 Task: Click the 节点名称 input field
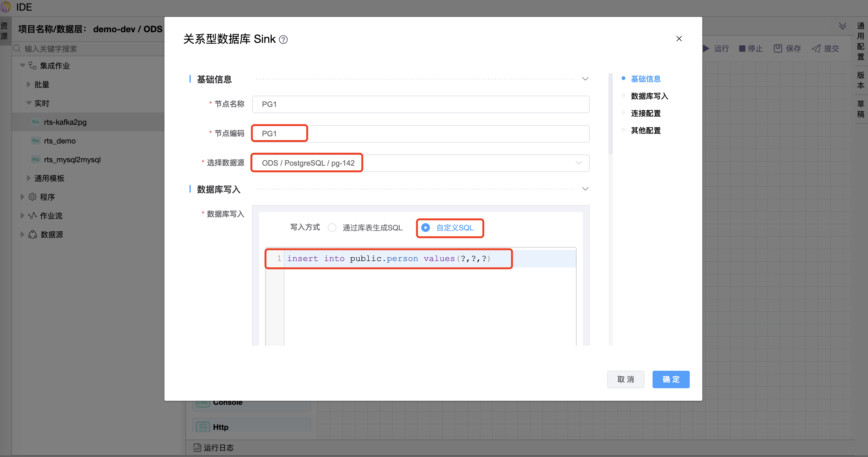pos(420,104)
